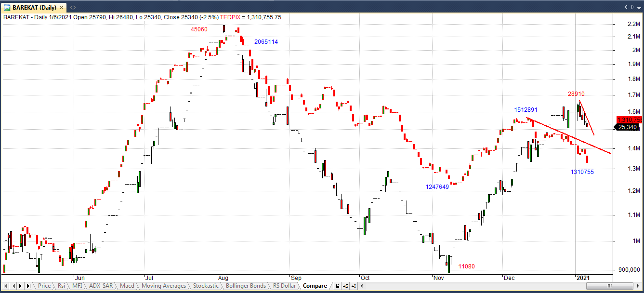Viewport: 644px width, 293px height.
Task: Show the Moving Averages sheet
Action: pyautogui.click(x=164, y=286)
